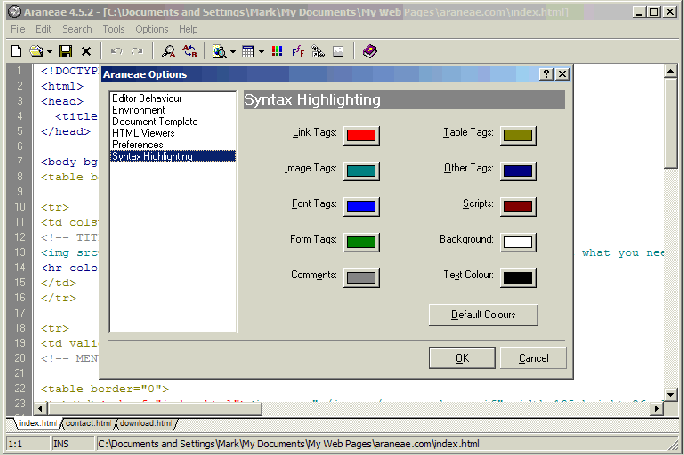The height and width of the screenshot is (455, 684).
Task: Maximize the Araneae main window
Action: tap(654, 12)
